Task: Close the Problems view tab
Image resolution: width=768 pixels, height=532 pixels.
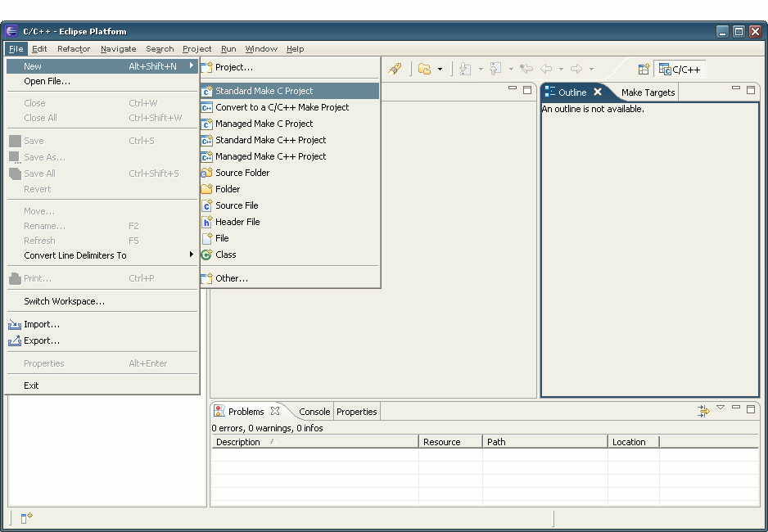Action: pos(275,411)
